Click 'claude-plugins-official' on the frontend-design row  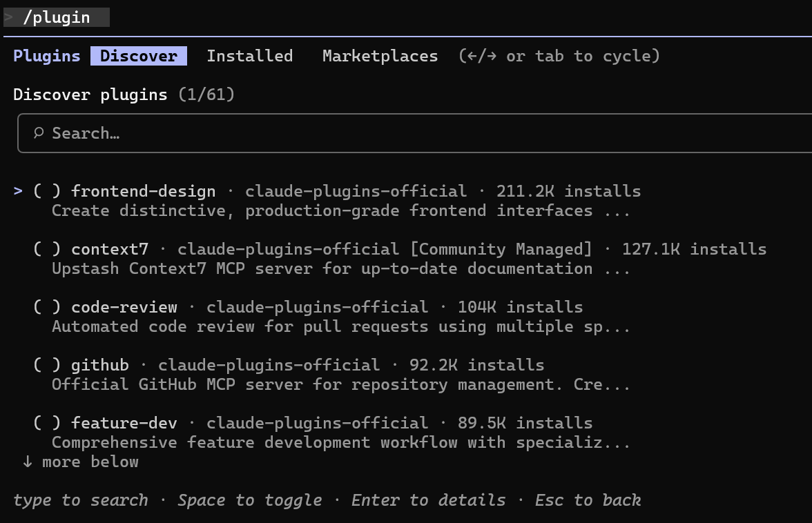[x=356, y=191]
